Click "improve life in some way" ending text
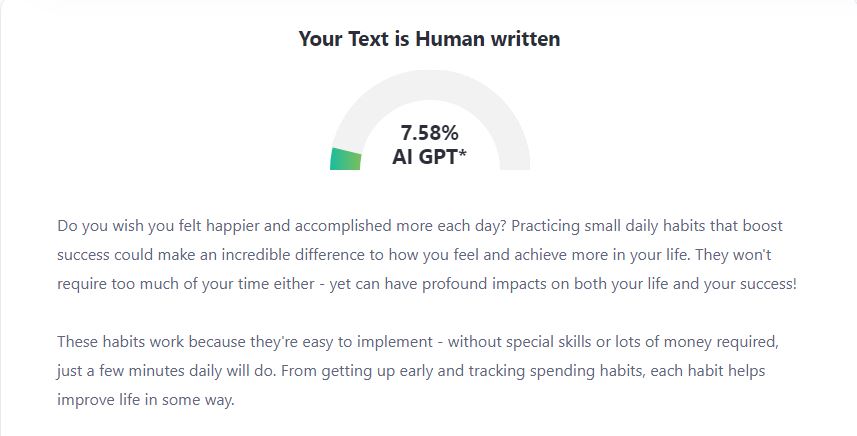 pyautogui.click(x=145, y=398)
